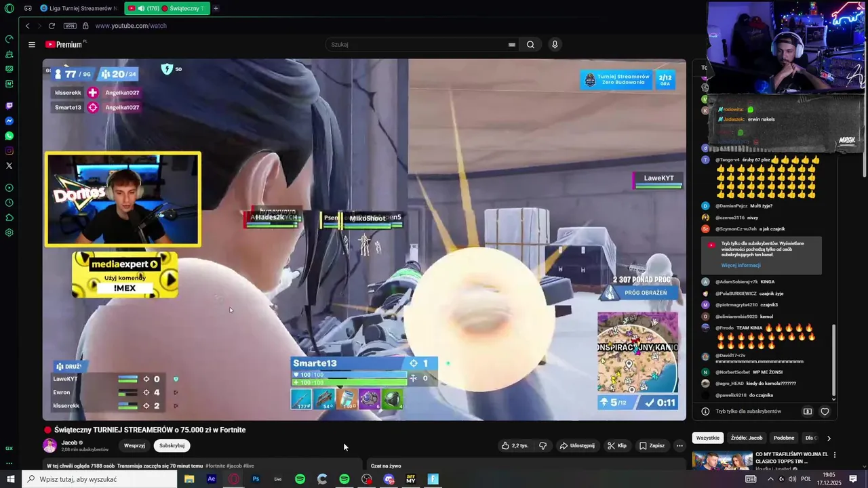
Task: Click Windows taskbar search box
Action: (x=99, y=479)
